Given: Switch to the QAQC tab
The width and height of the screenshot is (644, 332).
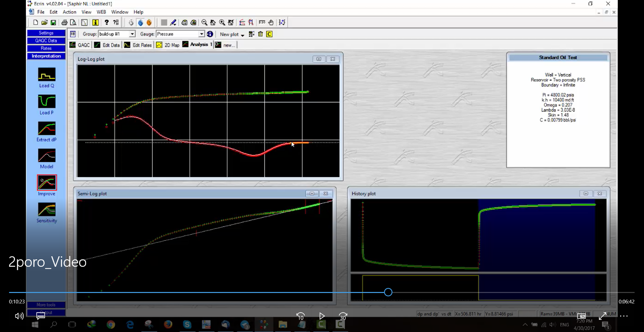Looking at the screenshot, I should [80, 45].
